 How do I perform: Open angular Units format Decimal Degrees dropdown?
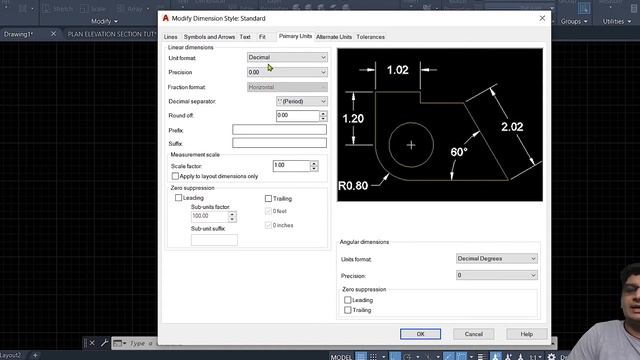tap(496, 258)
